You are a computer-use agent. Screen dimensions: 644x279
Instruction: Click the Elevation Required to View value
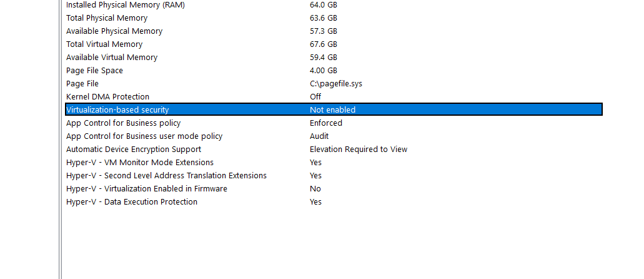tap(359, 150)
